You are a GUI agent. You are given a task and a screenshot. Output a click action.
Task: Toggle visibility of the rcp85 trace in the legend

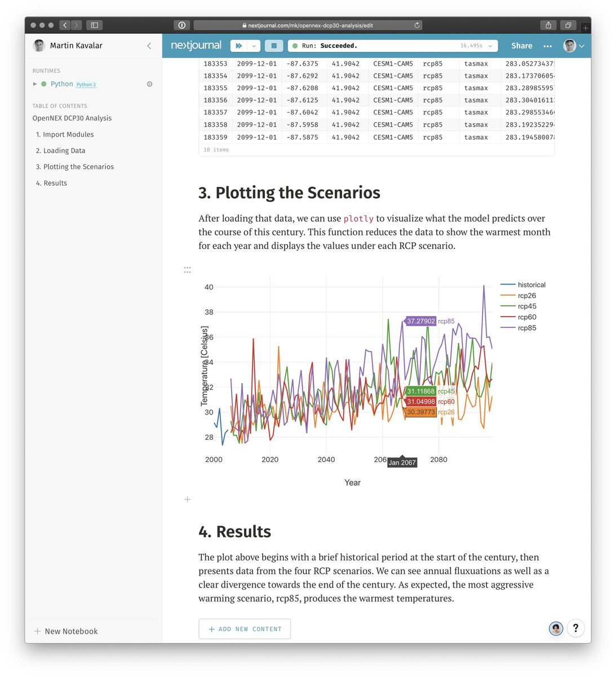click(x=526, y=328)
